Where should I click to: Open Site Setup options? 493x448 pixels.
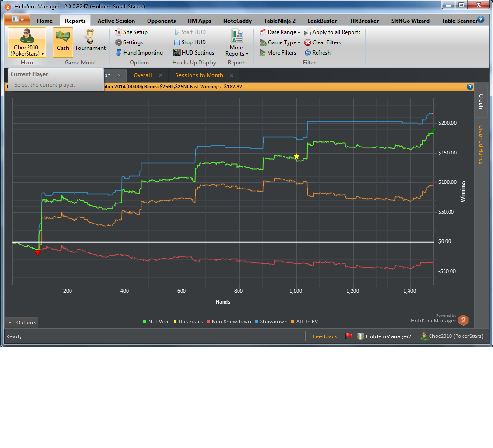coord(131,32)
